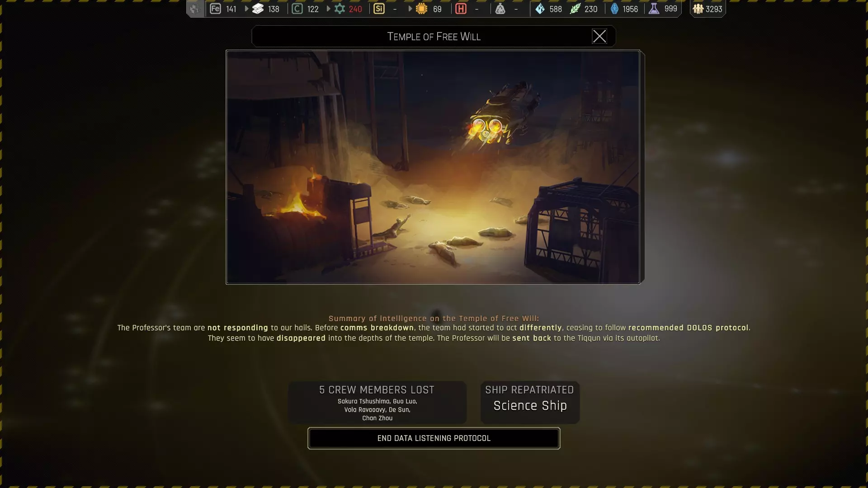Click the orange electronics chip icon
Image resolution: width=868 pixels, height=488 pixels.
coord(421,9)
